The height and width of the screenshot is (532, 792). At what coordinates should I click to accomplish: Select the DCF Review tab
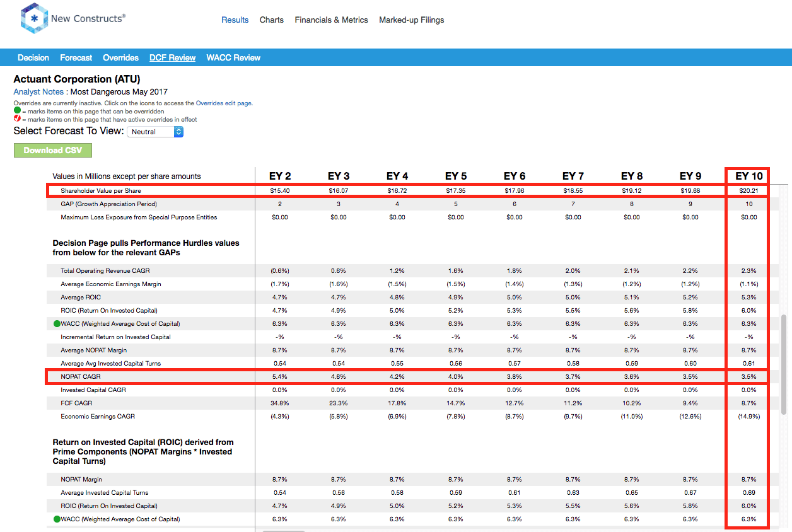[173, 57]
